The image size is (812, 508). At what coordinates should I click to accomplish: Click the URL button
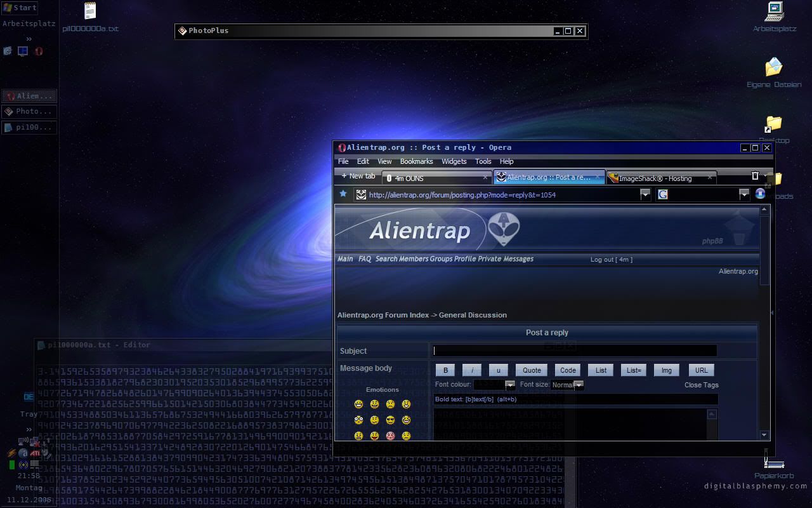pos(701,370)
